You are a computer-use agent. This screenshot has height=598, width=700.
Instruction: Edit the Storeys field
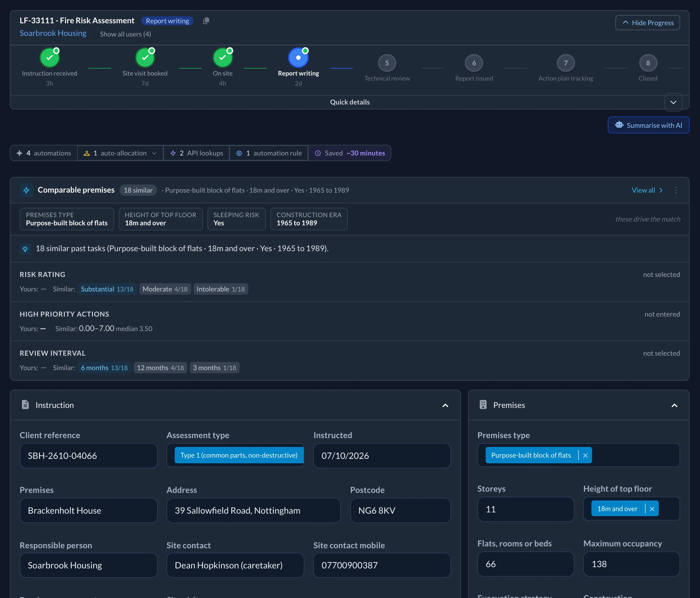(x=525, y=509)
